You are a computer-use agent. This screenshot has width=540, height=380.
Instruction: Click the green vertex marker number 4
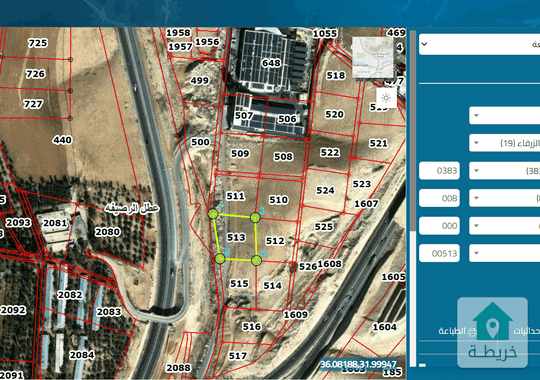click(256, 260)
